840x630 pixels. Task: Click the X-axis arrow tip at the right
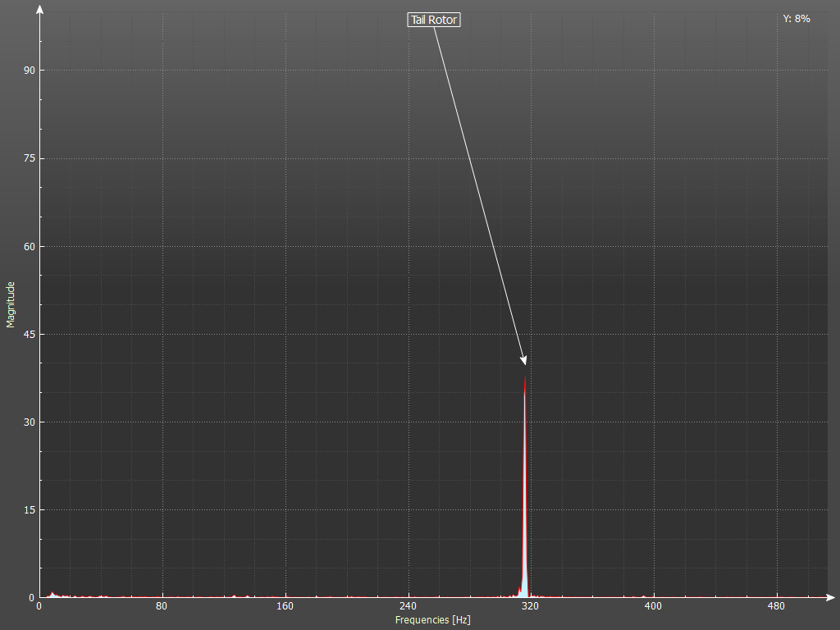(832, 597)
